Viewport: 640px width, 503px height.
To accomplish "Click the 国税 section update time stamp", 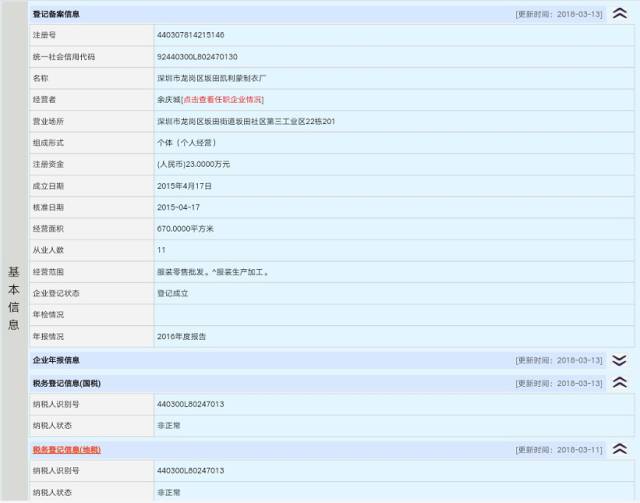I will click(x=559, y=383).
